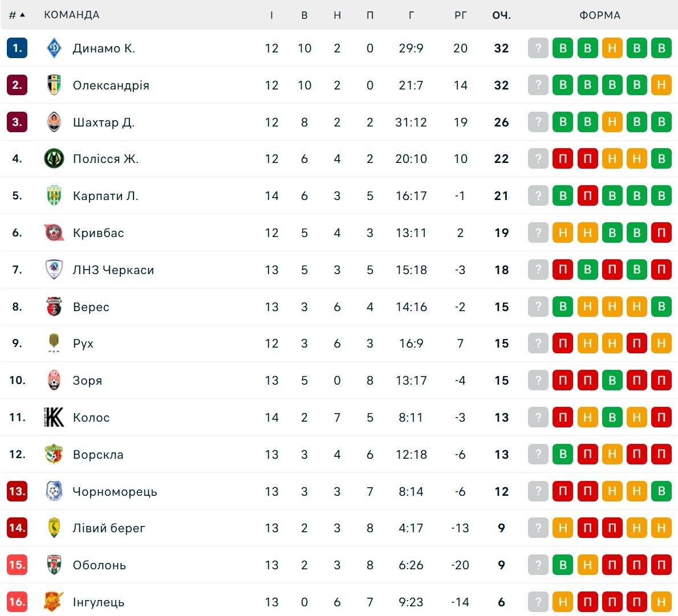The height and width of the screenshot is (616, 678).
Task: Sort by РГ goal difference header
Action: tap(461, 15)
